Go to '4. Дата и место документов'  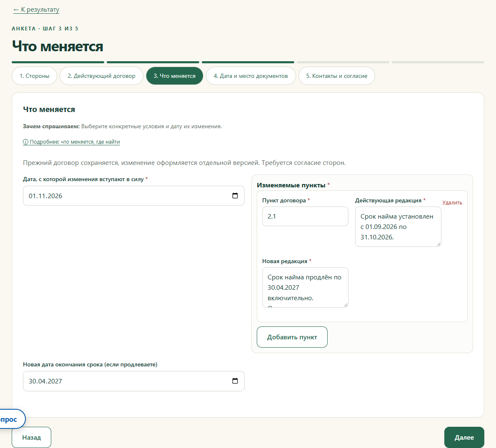pos(251,76)
